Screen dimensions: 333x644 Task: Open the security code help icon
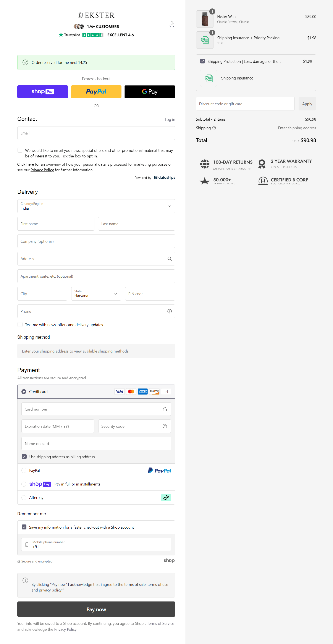point(165,426)
